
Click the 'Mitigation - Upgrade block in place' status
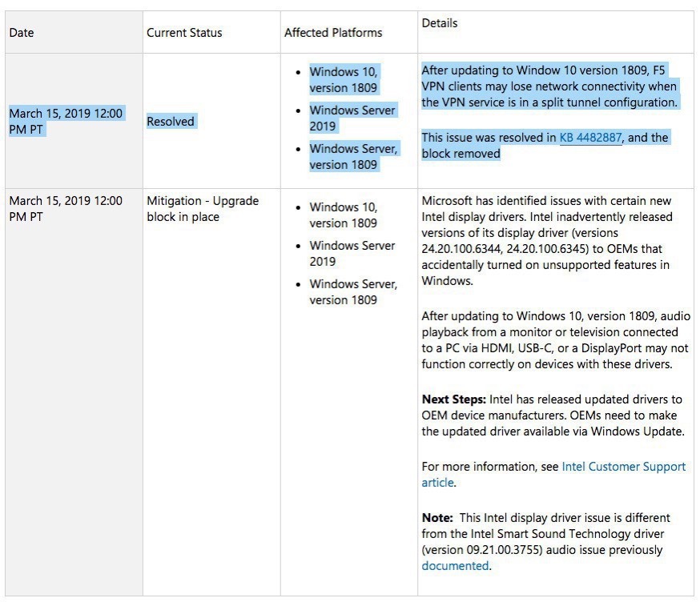coord(203,208)
